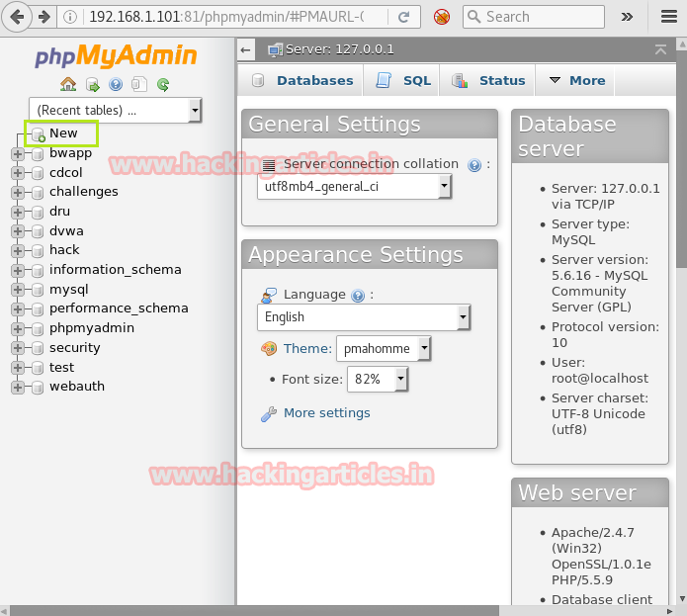This screenshot has height=616, width=687.
Task: Click the Theme: link
Action: click(x=307, y=349)
